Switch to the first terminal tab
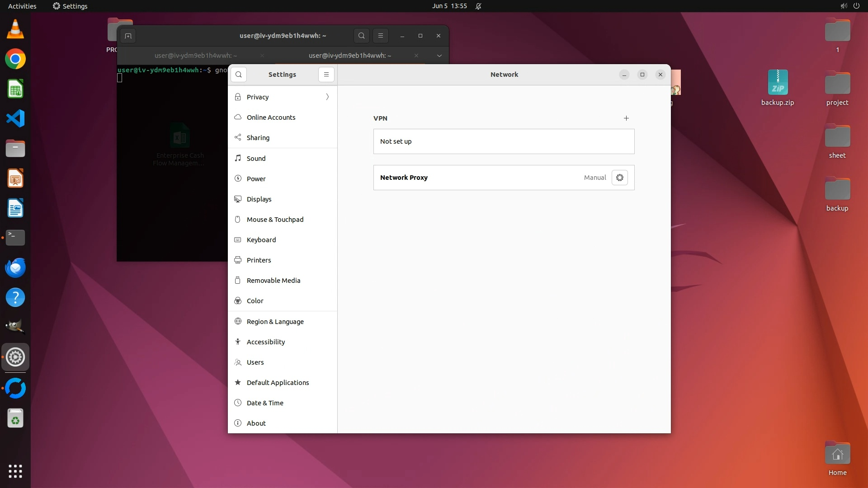 click(x=195, y=56)
